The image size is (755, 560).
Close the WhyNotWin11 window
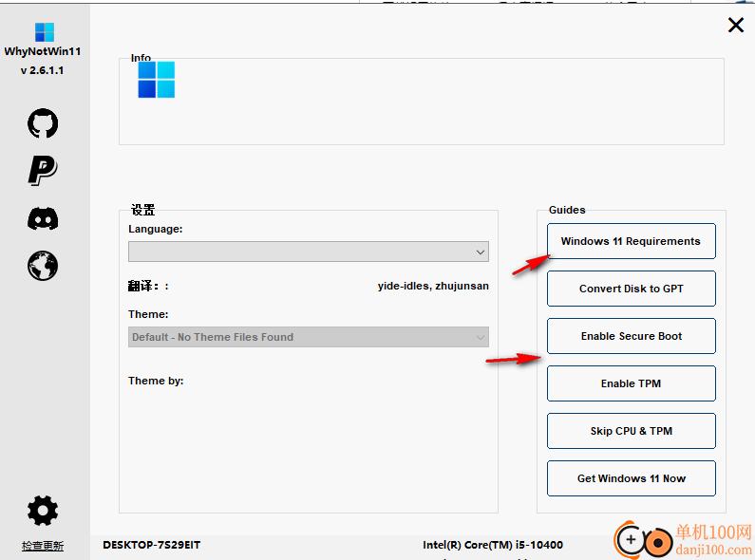pyautogui.click(x=736, y=25)
